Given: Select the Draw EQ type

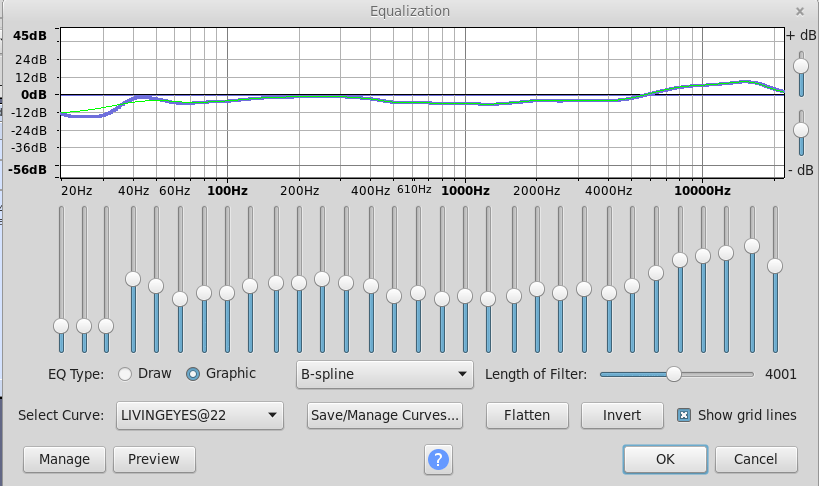Looking at the screenshot, I should tap(125, 374).
